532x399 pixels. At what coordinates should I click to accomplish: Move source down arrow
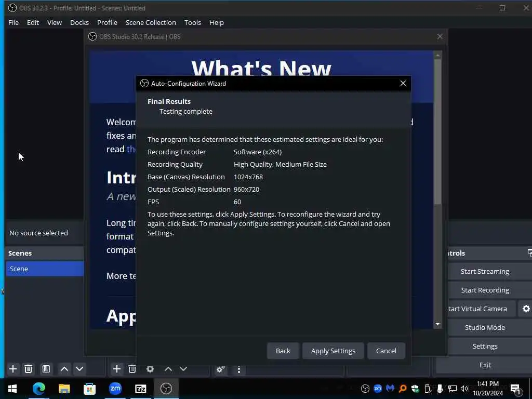pos(183,369)
